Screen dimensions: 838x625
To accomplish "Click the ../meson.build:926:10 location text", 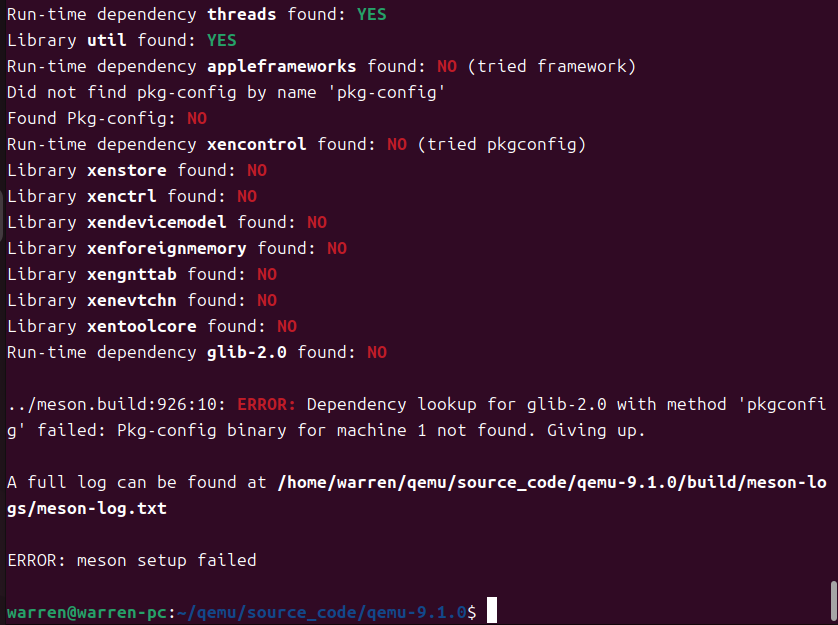I will pyautogui.click(x=117, y=405).
